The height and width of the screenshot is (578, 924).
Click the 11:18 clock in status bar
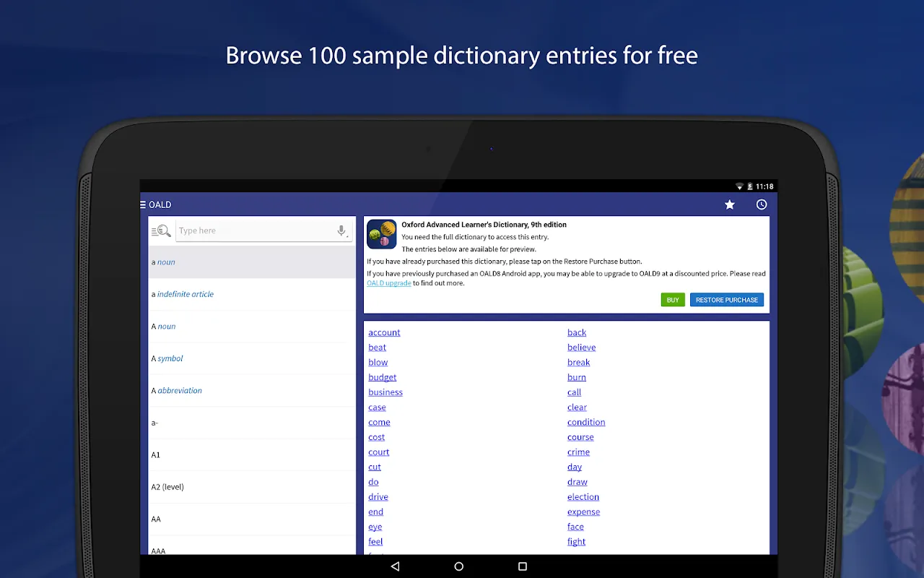coord(765,186)
